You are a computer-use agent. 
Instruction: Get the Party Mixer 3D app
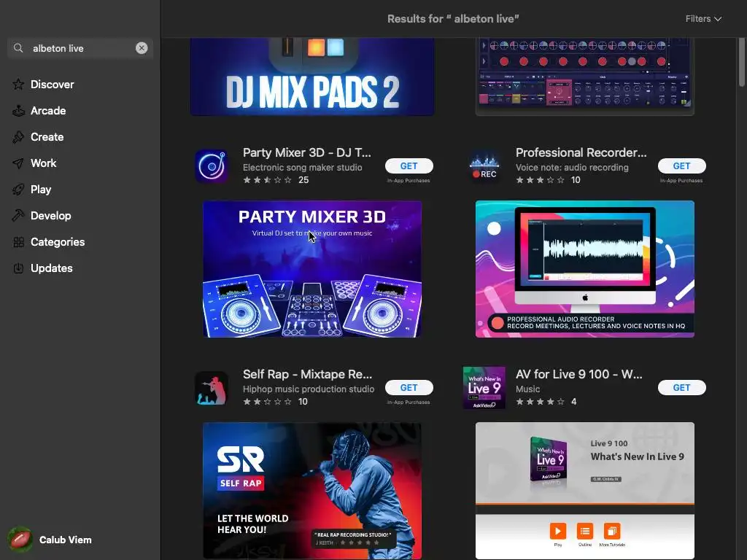coord(409,166)
